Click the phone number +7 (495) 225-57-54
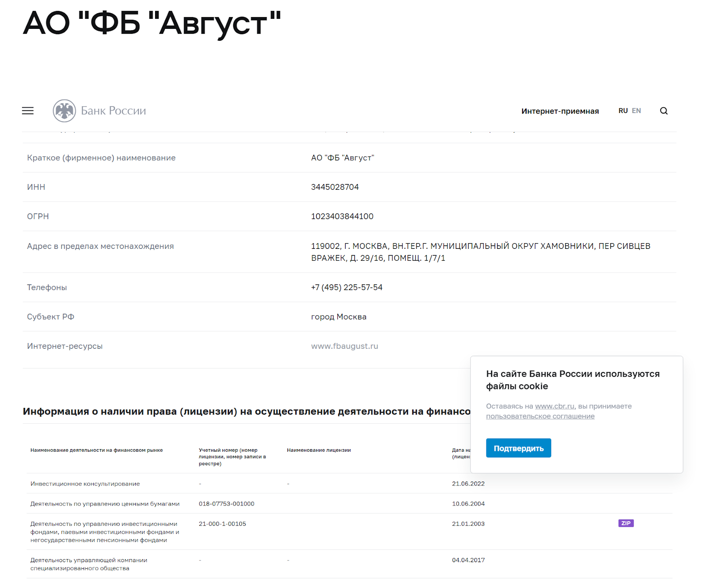Image resolution: width=701 pixels, height=588 pixels. [x=347, y=287]
